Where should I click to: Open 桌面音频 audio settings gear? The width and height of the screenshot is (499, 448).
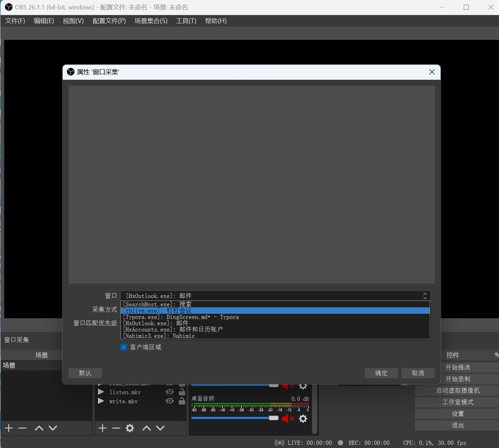(x=303, y=419)
